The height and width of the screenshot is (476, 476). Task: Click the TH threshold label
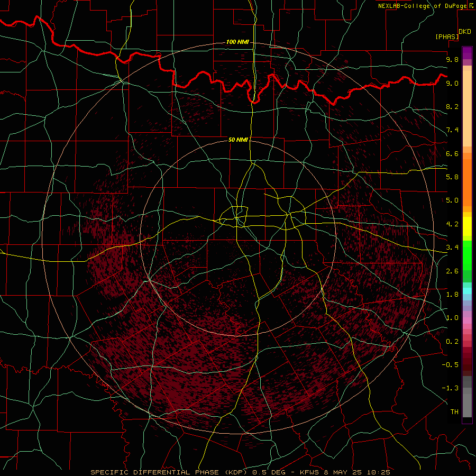pyautogui.click(x=454, y=412)
